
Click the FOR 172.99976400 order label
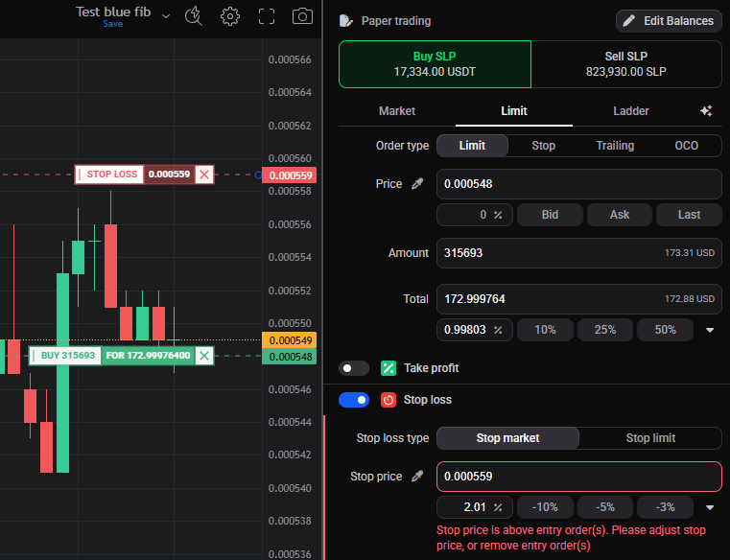click(x=148, y=356)
